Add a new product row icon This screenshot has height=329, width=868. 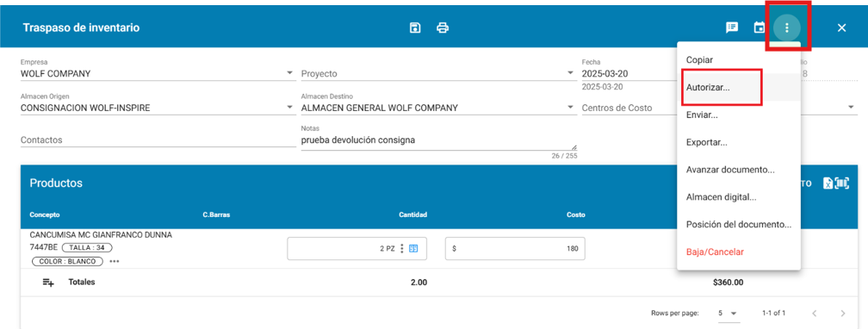pyautogui.click(x=48, y=282)
